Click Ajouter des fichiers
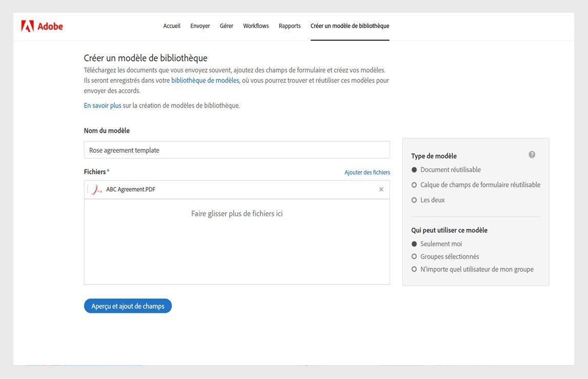Viewport: 588px width, 379px height. (x=367, y=172)
